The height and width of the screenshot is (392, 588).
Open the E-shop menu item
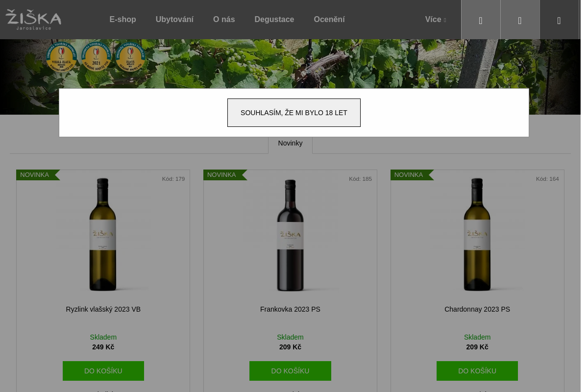coord(122,20)
